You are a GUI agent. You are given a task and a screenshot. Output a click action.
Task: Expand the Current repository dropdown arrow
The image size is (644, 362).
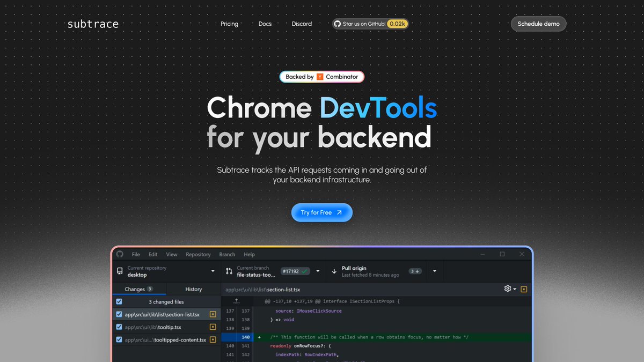click(x=213, y=271)
